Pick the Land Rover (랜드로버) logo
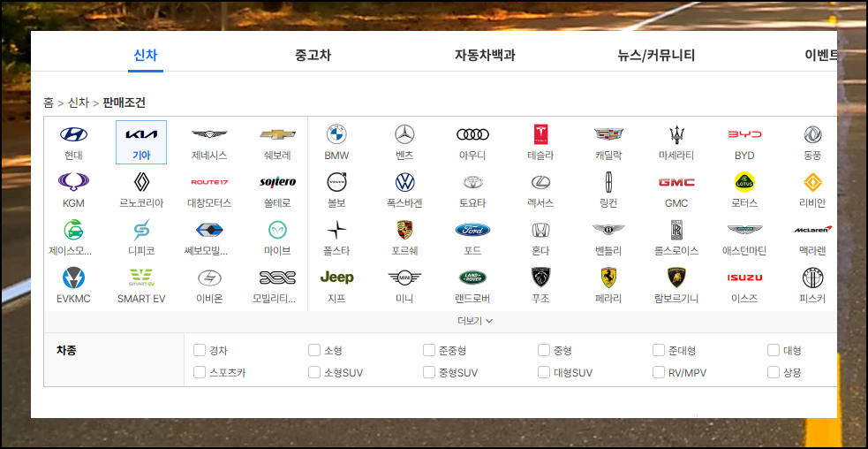868x449 pixels. [x=472, y=278]
